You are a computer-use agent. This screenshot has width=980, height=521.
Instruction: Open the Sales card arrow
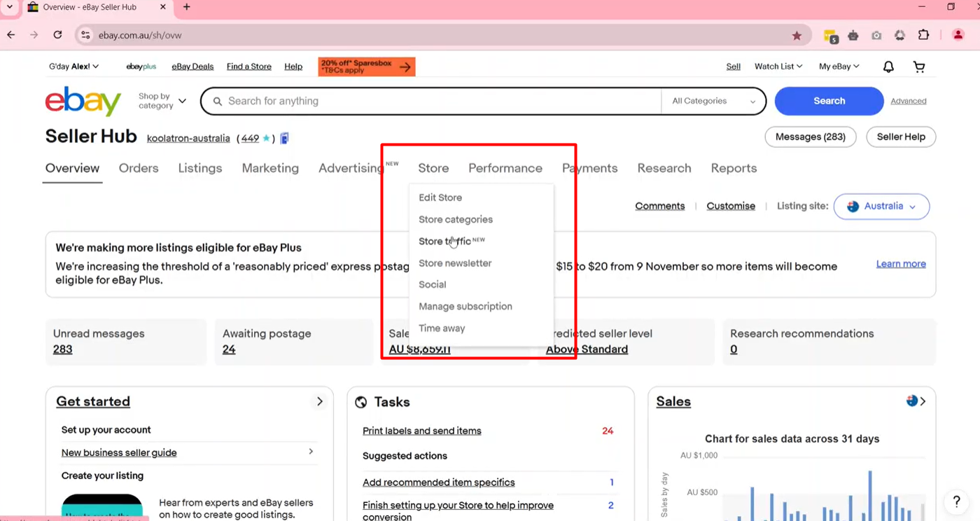923,401
